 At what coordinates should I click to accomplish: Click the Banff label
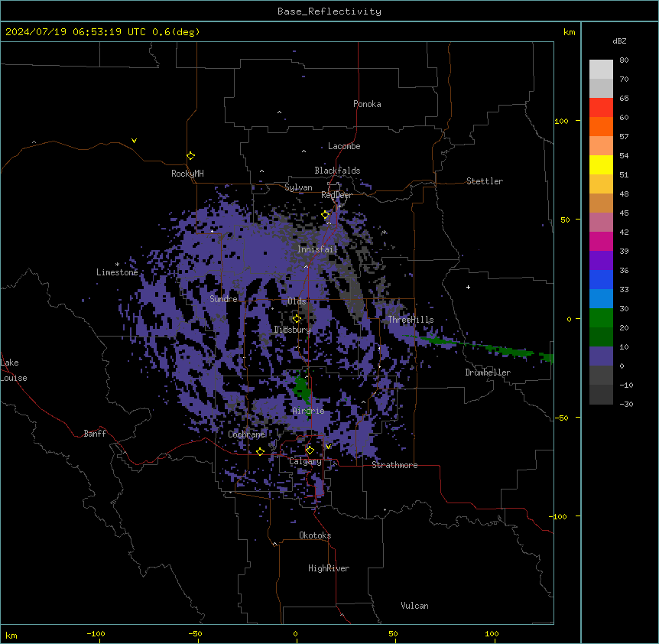click(95, 434)
